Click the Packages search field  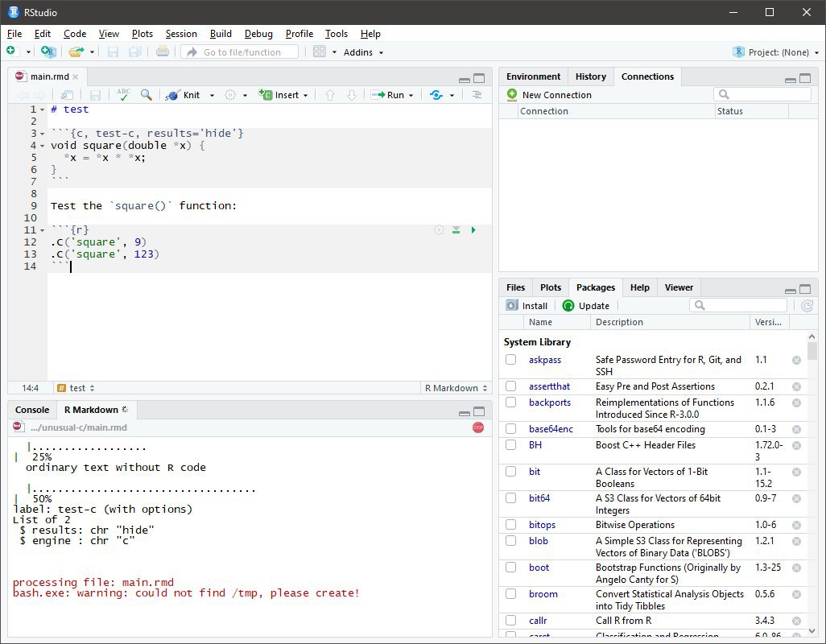(x=738, y=305)
